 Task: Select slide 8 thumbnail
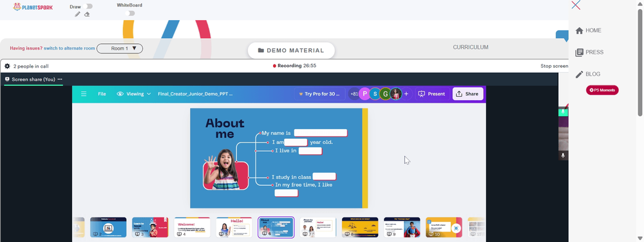point(360,227)
